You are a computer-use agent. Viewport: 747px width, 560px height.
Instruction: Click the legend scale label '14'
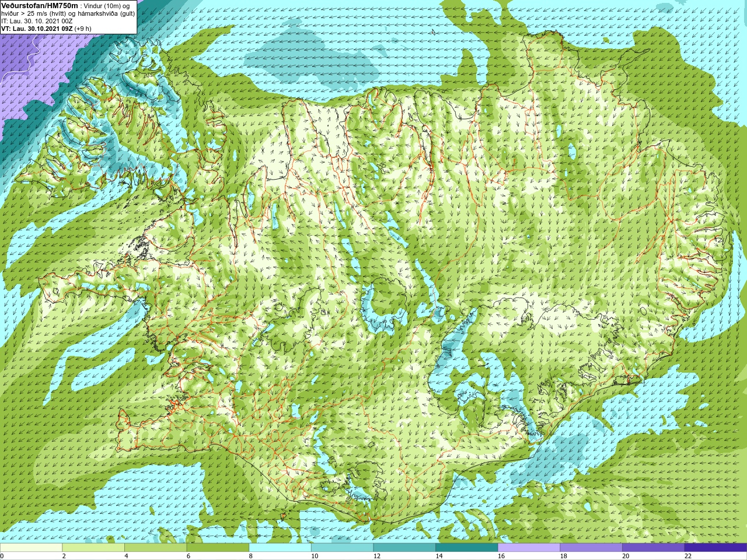click(439, 556)
